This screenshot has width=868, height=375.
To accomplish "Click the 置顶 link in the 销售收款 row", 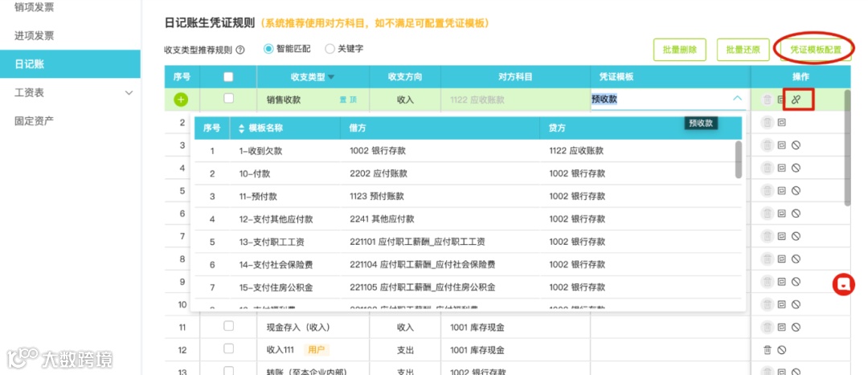I will pos(348,100).
